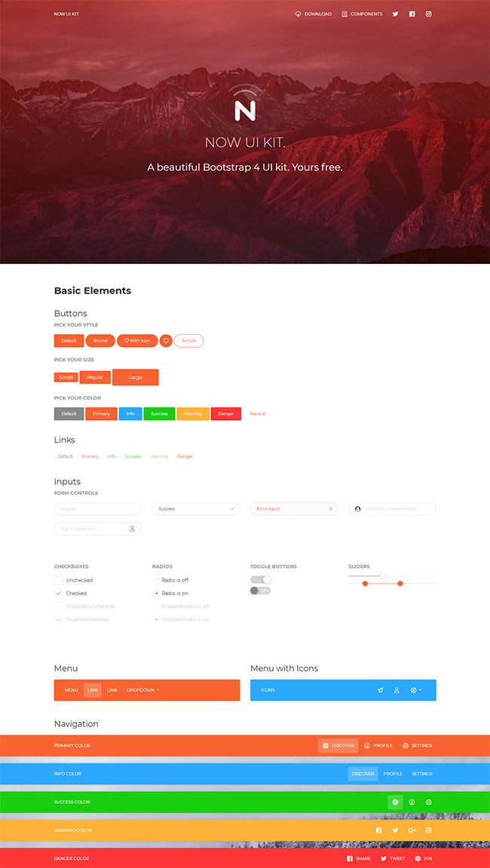This screenshot has width=490, height=868.
Task: Click the Regular text input field
Action: tap(98, 509)
